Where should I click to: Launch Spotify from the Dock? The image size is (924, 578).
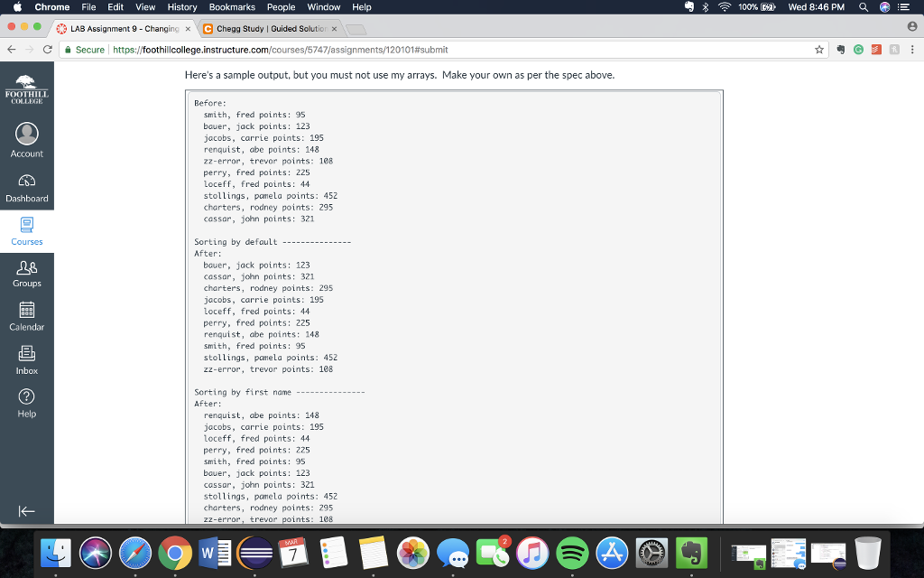click(x=573, y=552)
